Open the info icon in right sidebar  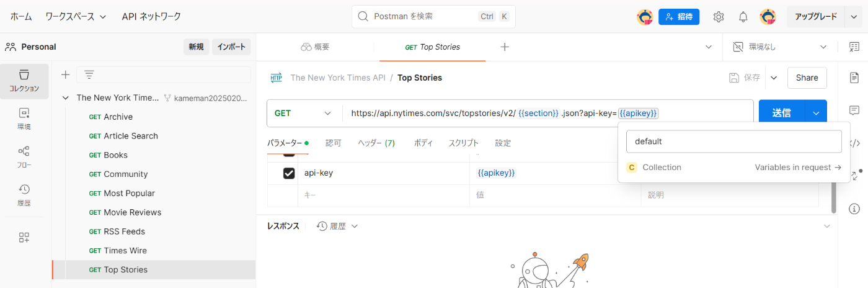854,209
